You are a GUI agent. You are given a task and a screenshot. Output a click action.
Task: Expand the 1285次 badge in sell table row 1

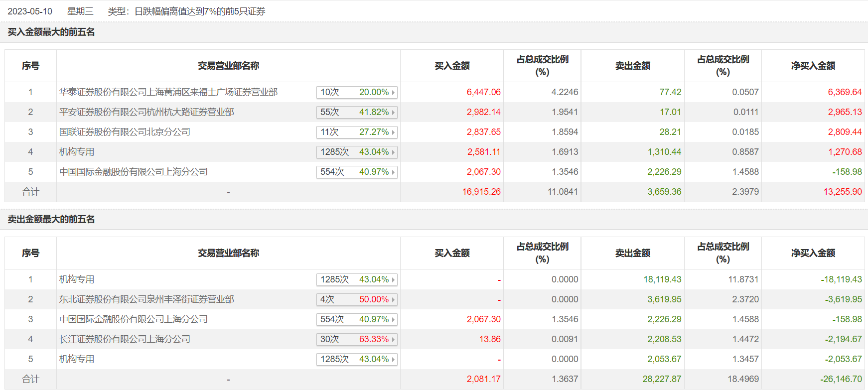click(x=357, y=279)
